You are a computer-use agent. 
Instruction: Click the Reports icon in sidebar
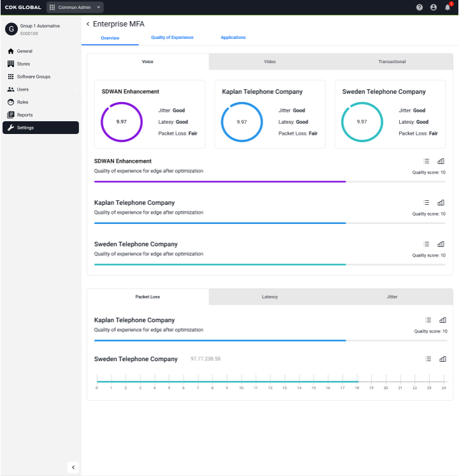pos(11,115)
